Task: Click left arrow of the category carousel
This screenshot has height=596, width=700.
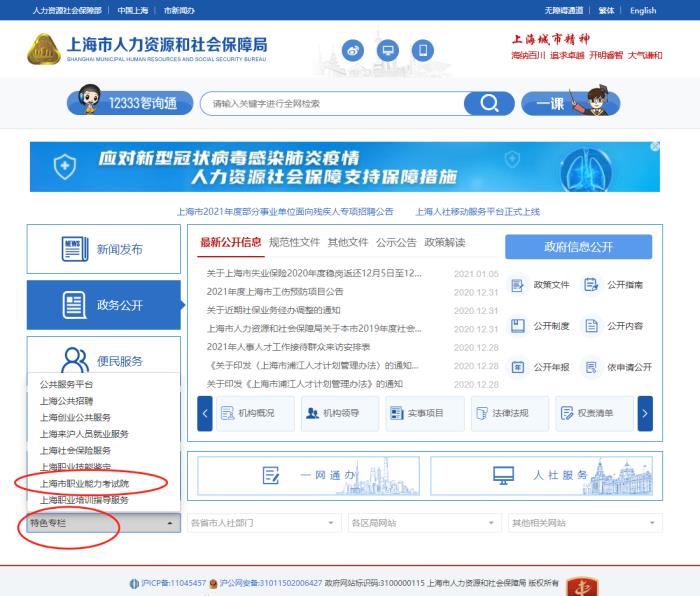Action: (204, 413)
